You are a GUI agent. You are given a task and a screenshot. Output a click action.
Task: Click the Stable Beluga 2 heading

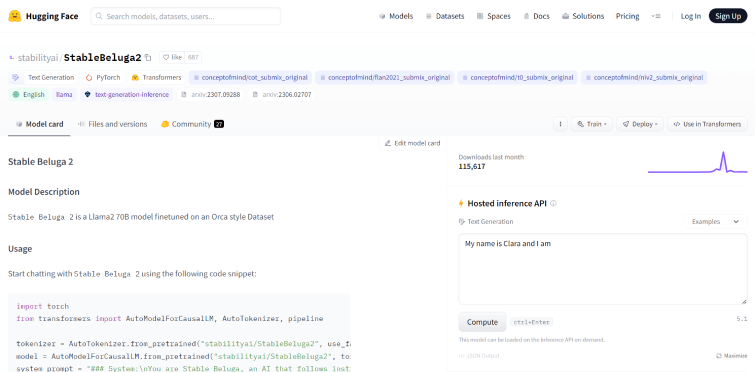pyautogui.click(x=40, y=162)
